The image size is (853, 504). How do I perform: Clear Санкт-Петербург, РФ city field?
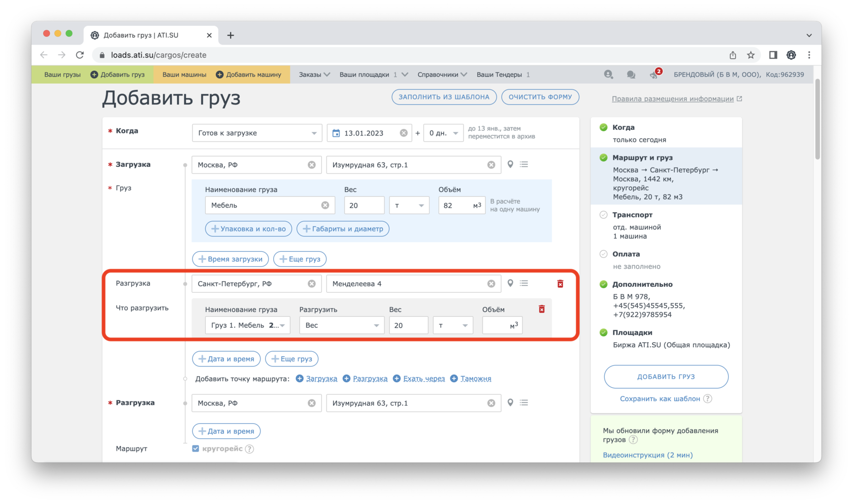click(312, 284)
